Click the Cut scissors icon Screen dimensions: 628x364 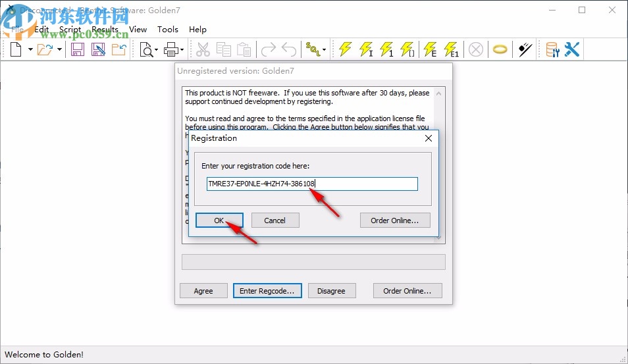[x=203, y=49]
